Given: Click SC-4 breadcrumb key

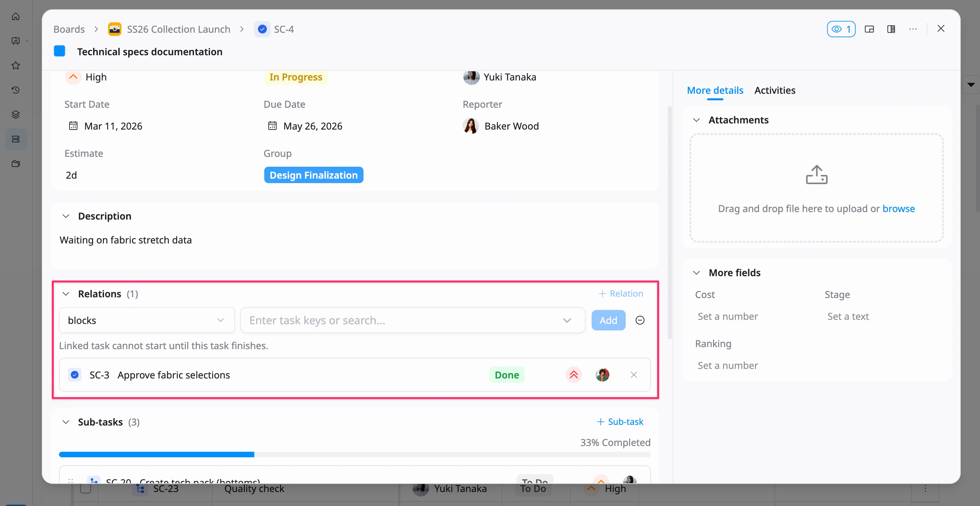Looking at the screenshot, I should point(284,29).
